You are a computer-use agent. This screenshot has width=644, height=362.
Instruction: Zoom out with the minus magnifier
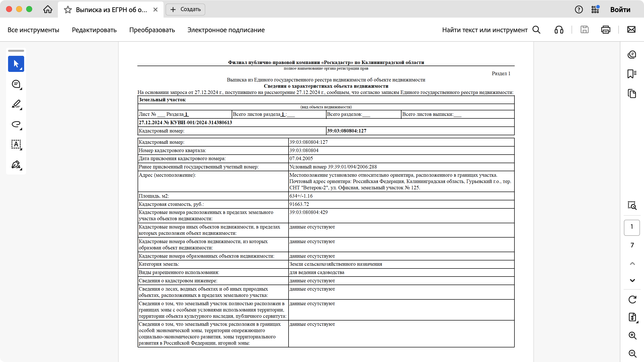click(x=632, y=353)
